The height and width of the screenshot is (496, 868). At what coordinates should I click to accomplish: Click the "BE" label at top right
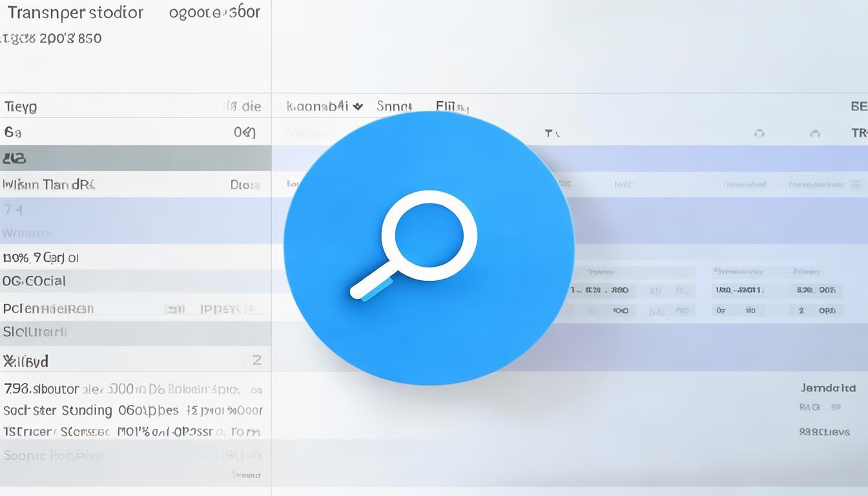[x=858, y=107]
